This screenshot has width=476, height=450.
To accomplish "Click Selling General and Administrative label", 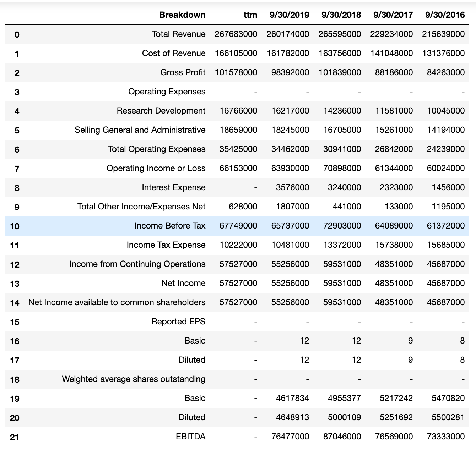I will tap(140, 130).
